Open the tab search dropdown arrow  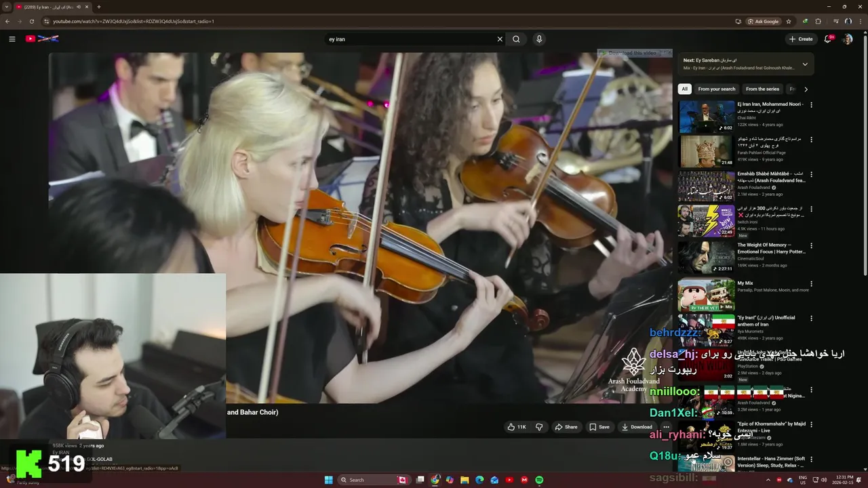point(6,7)
